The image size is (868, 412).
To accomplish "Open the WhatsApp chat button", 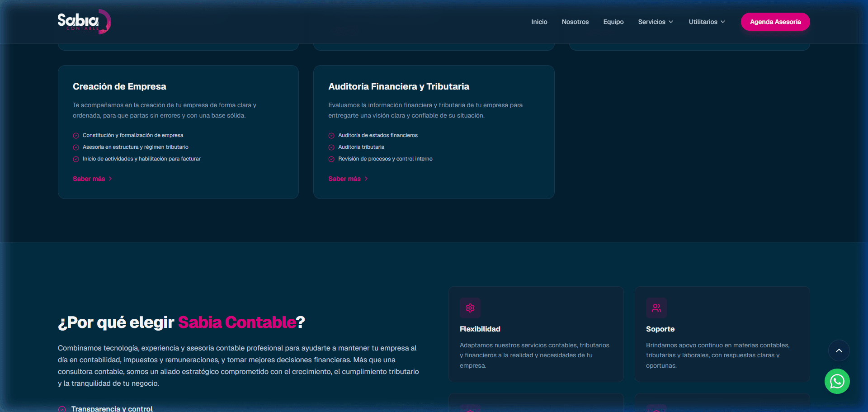I will coord(837,381).
